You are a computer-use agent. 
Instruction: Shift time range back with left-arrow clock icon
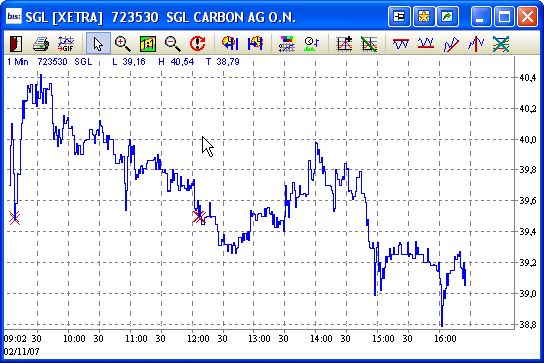(x=230, y=44)
